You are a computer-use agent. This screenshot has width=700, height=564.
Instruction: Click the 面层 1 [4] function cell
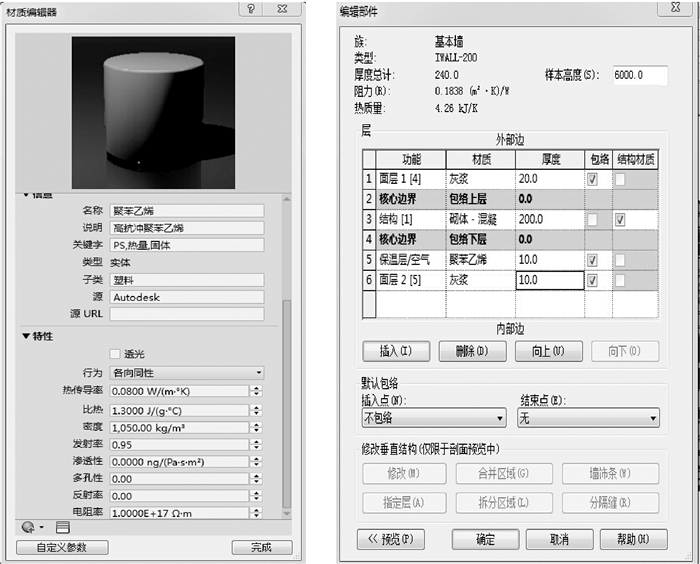pyautogui.click(x=411, y=180)
